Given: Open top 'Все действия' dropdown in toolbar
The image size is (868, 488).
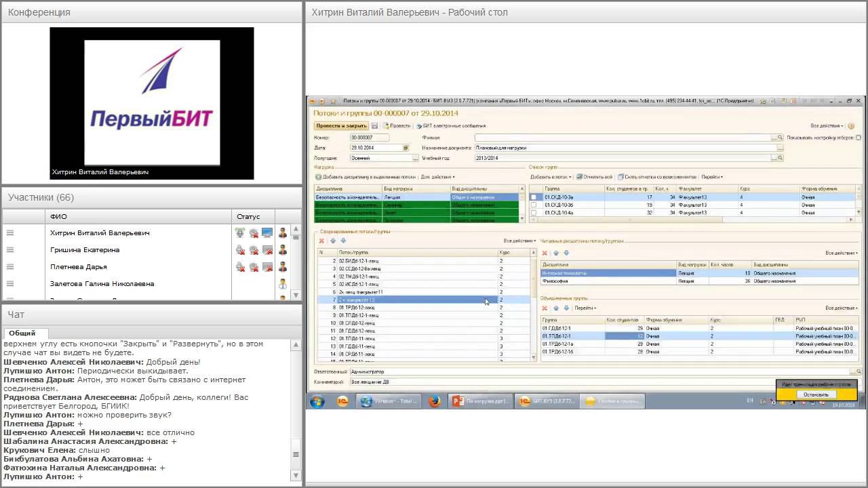Looking at the screenshot, I should 827,126.
